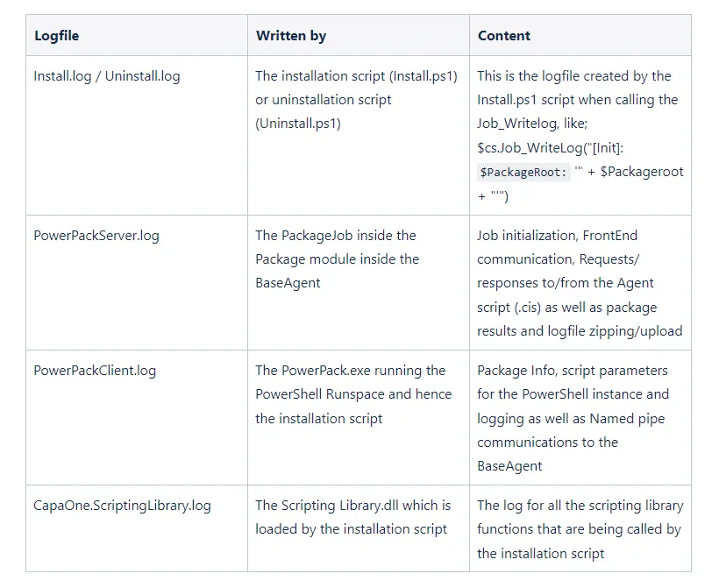
Task: Click the PowerPackClient.log cell
Action: [137, 417]
